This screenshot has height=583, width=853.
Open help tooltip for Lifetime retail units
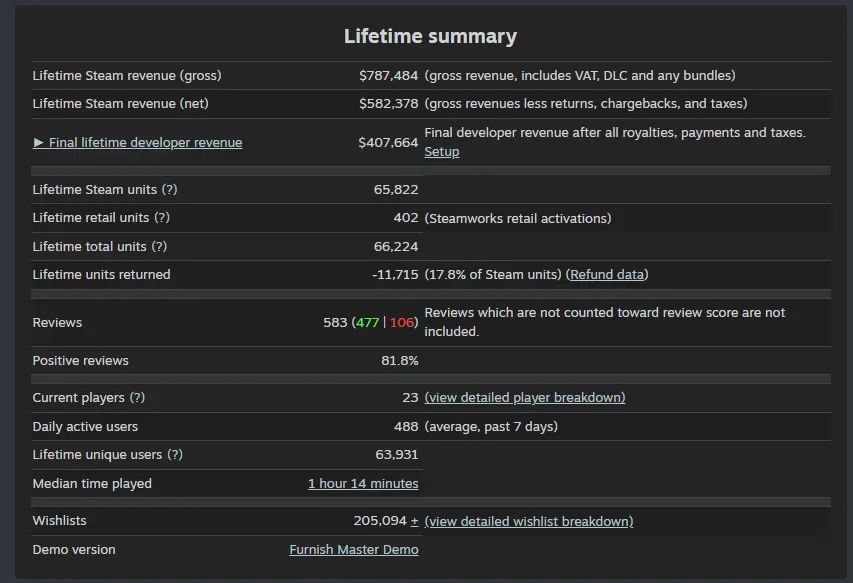pyautogui.click(x=162, y=217)
